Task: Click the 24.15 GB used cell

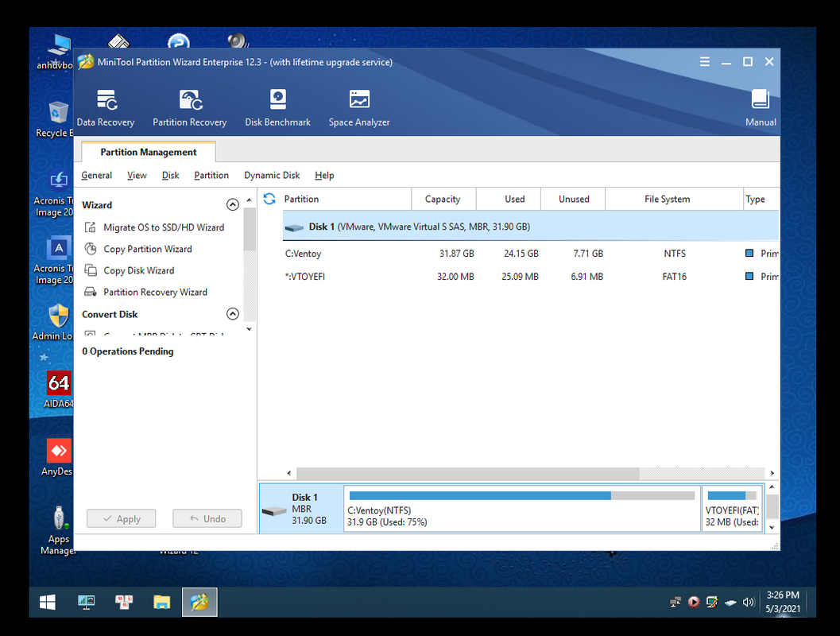Action: click(521, 254)
